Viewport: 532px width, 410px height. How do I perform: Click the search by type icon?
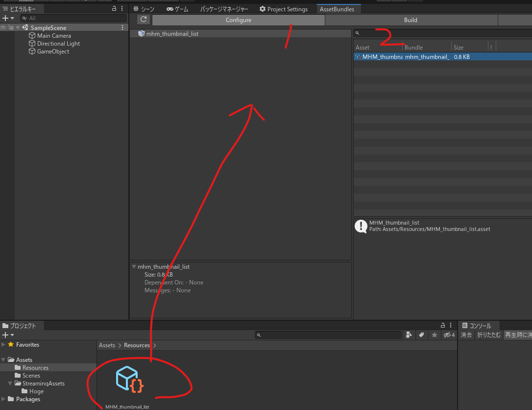click(409, 335)
